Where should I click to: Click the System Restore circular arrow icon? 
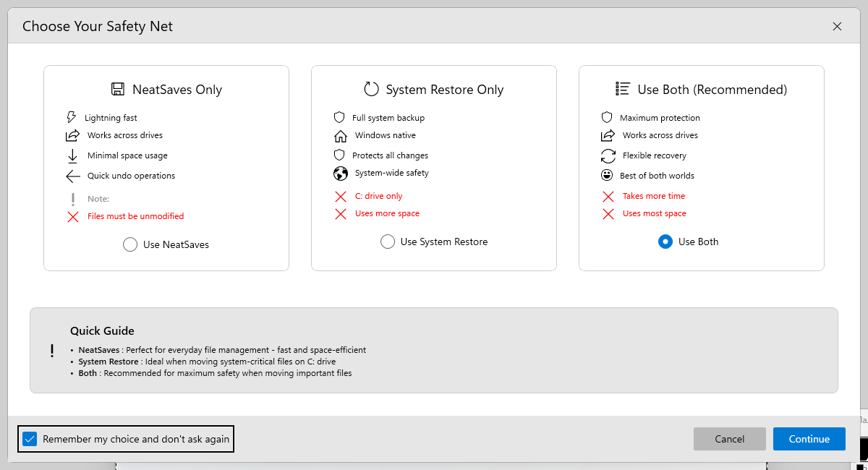click(371, 90)
